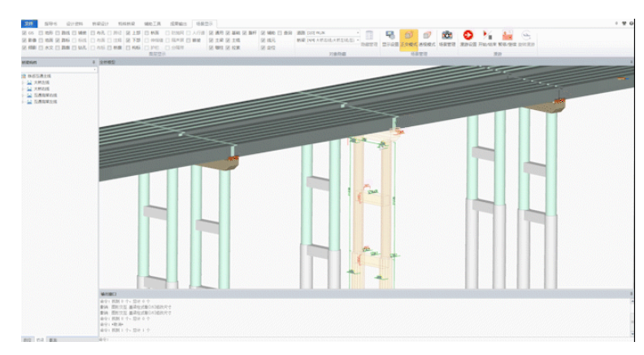Click the pin icon of the 3D model view

pyautogui.click(x=631, y=62)
